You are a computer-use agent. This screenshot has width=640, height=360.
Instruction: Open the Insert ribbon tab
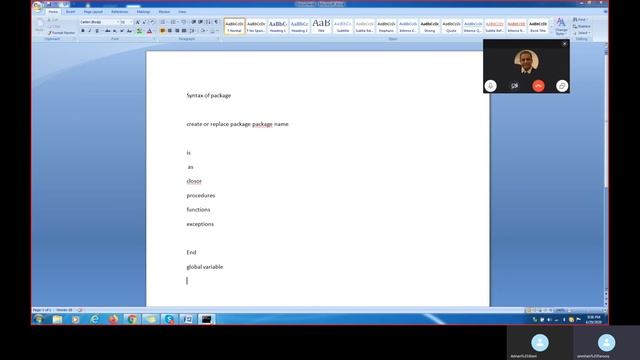(71, 12)
